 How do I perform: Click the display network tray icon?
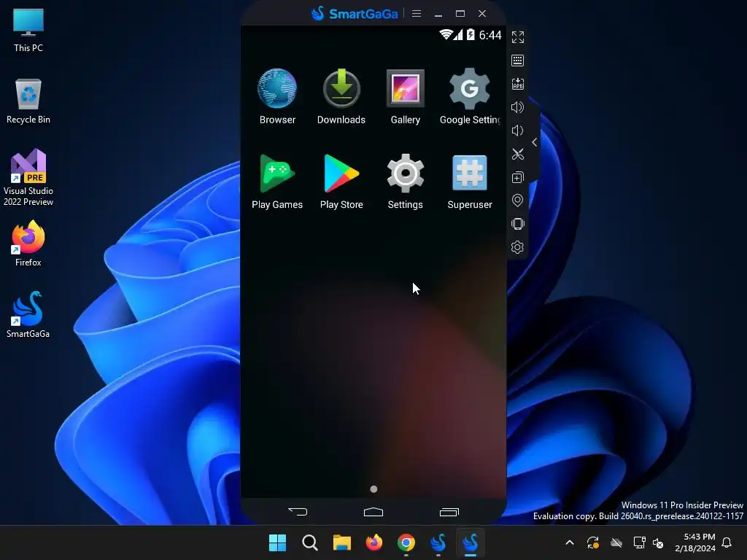(x=639, y=542)
